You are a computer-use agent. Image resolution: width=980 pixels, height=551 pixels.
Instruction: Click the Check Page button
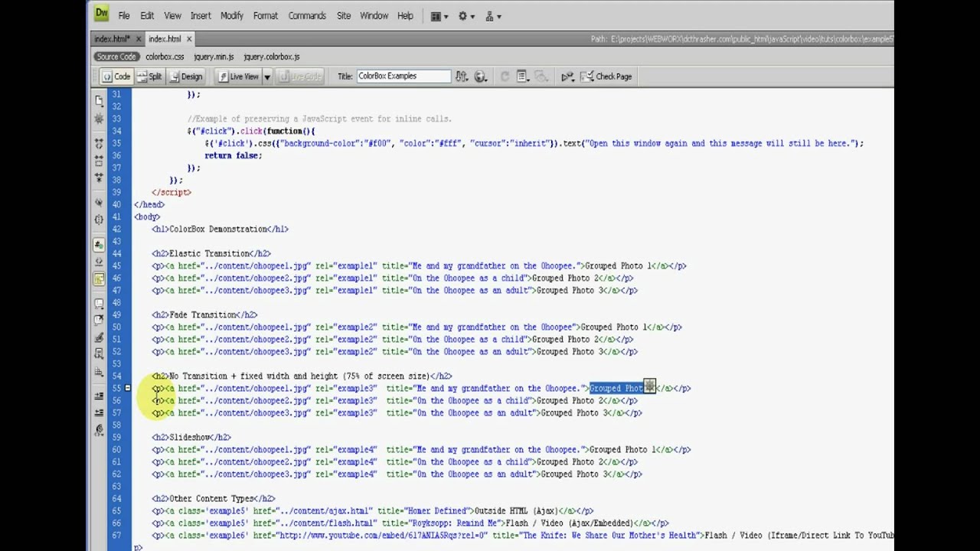point(606,77)
